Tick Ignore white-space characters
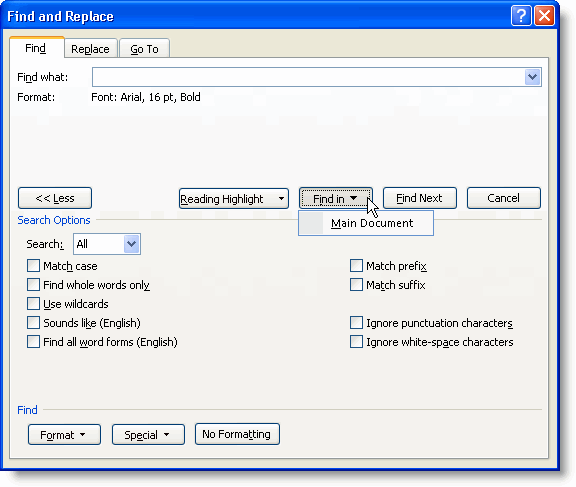This screenshot has height=487, width=576. [x=356, y=342]
